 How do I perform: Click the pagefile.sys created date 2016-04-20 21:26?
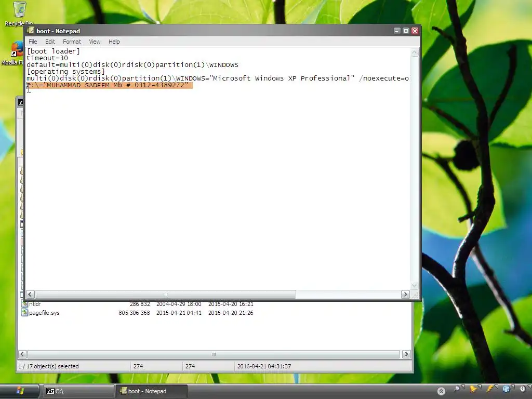click(x=231, y=313)
